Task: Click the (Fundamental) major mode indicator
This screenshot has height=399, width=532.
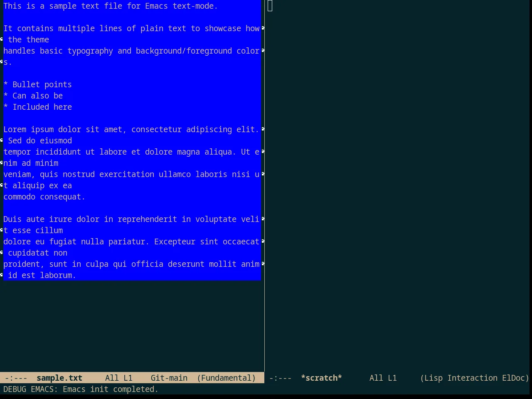Action: [227, 378]
